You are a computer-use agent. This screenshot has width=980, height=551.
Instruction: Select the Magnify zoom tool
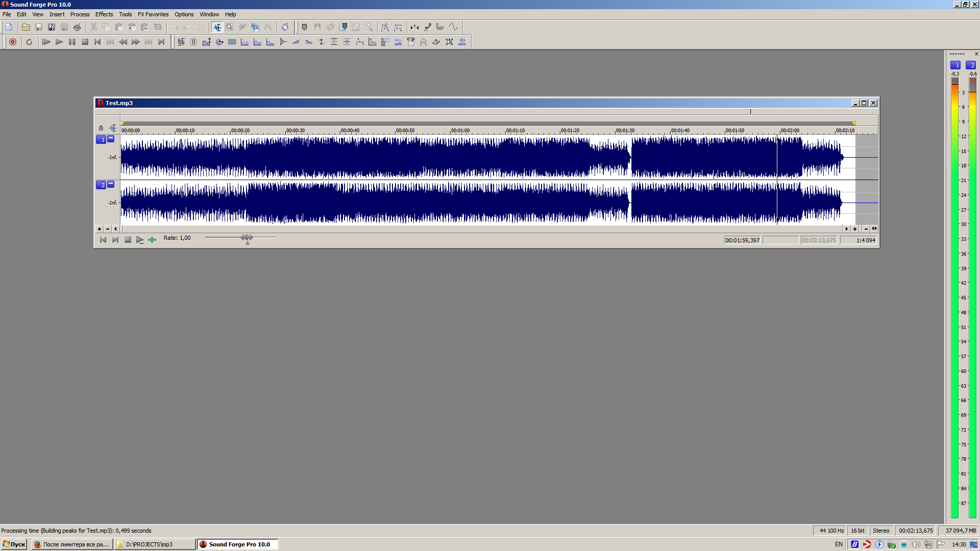pos(230,27)
